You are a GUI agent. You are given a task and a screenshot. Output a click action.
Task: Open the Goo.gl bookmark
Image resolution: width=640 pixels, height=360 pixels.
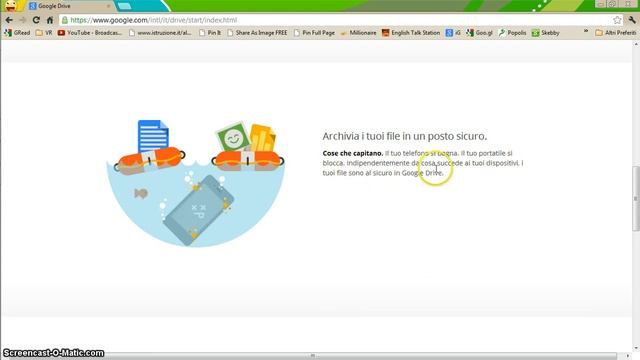pyautogui.click(x=480, y=33)
